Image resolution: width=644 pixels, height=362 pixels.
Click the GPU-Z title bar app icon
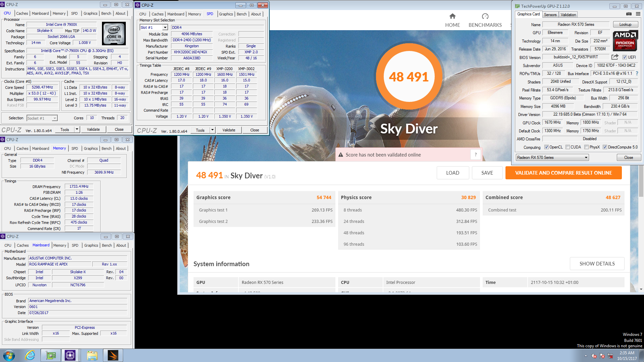click(x=517, y=6)
